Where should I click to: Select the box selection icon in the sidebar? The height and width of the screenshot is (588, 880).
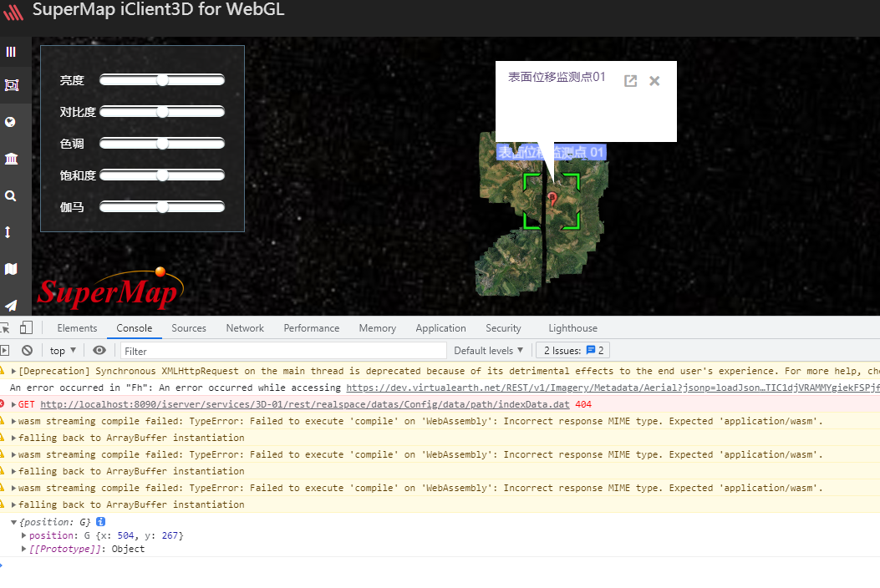(x=11, y=85)
